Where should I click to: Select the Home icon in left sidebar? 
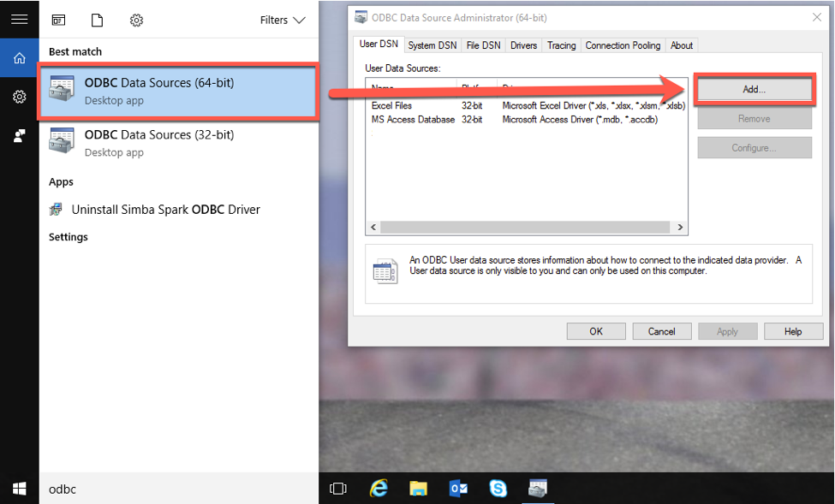(19, 58)
